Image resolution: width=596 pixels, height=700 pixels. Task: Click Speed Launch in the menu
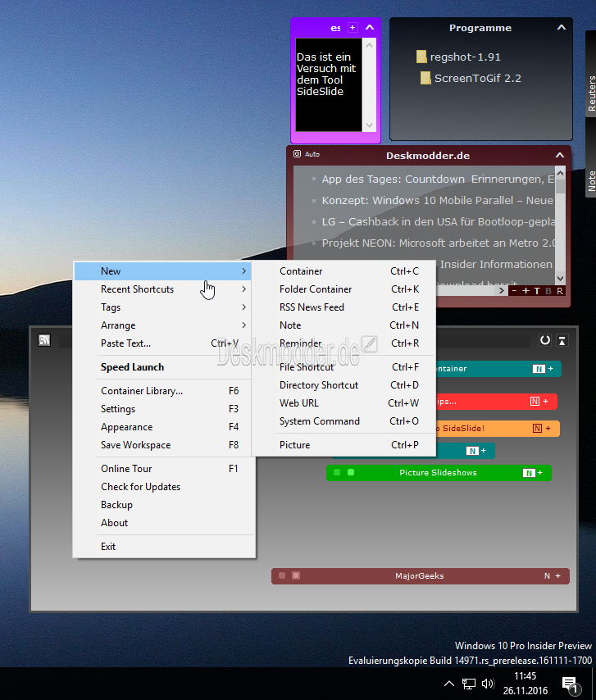162,367
